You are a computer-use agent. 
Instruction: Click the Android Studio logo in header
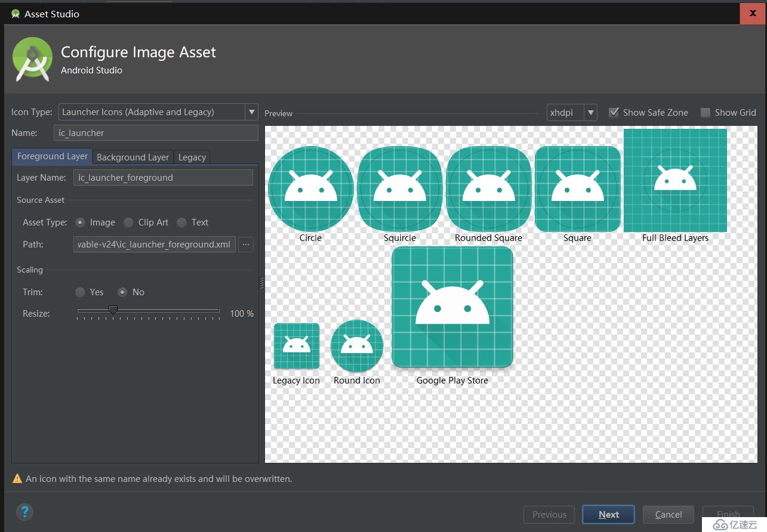[33, 58]
